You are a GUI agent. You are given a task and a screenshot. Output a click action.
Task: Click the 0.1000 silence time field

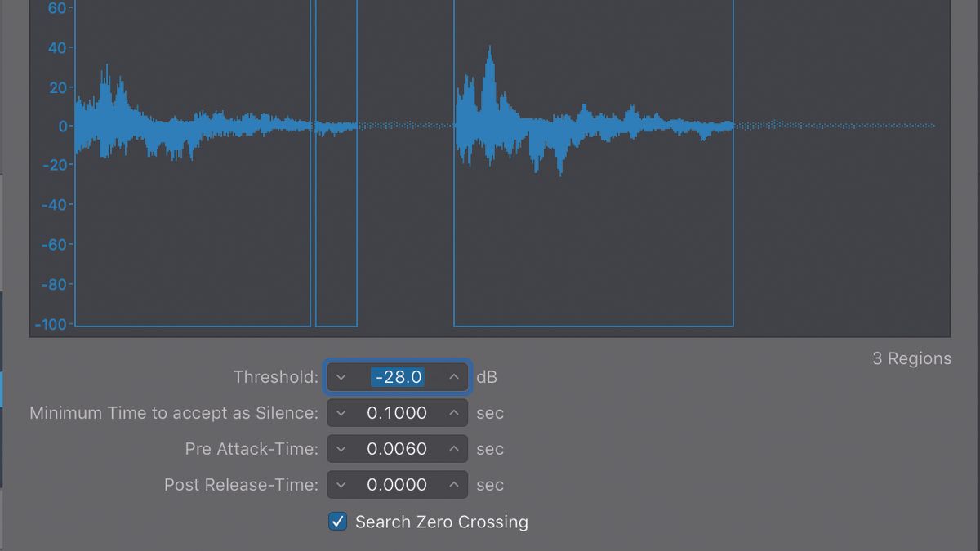398,413
